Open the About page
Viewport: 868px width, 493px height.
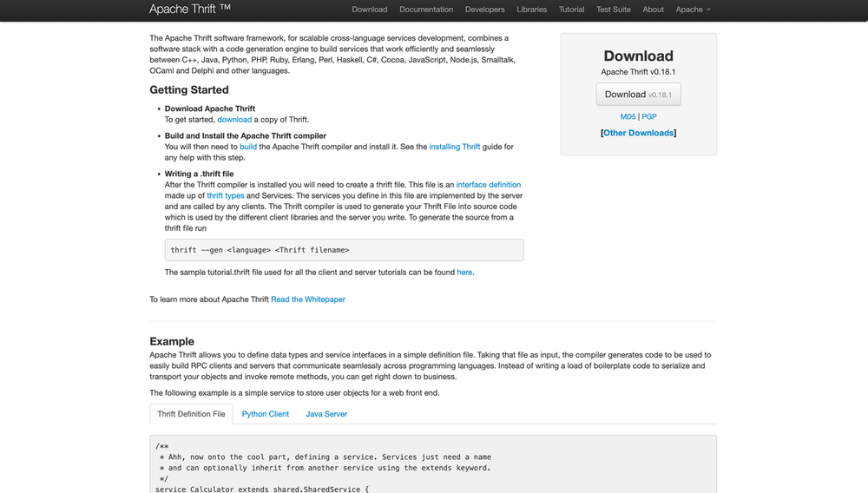point(653,10)
